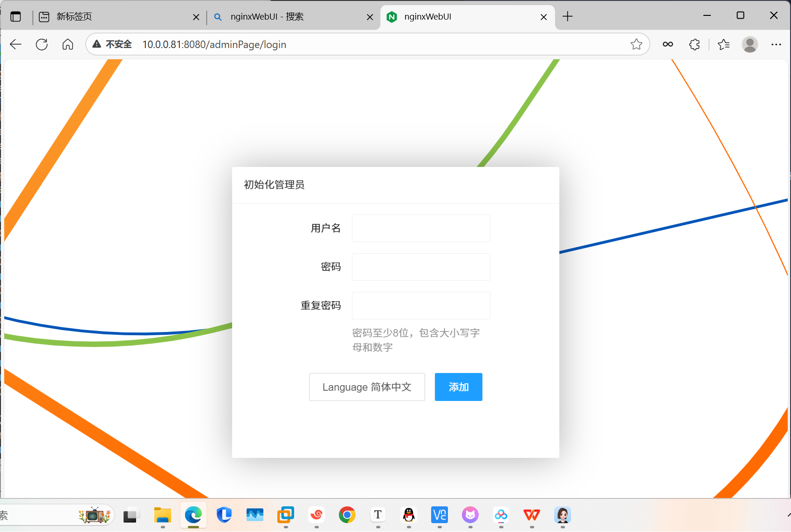791x532 pixels.
Task: Open WPS Office from the taskbar
Action: pos(532,515)
